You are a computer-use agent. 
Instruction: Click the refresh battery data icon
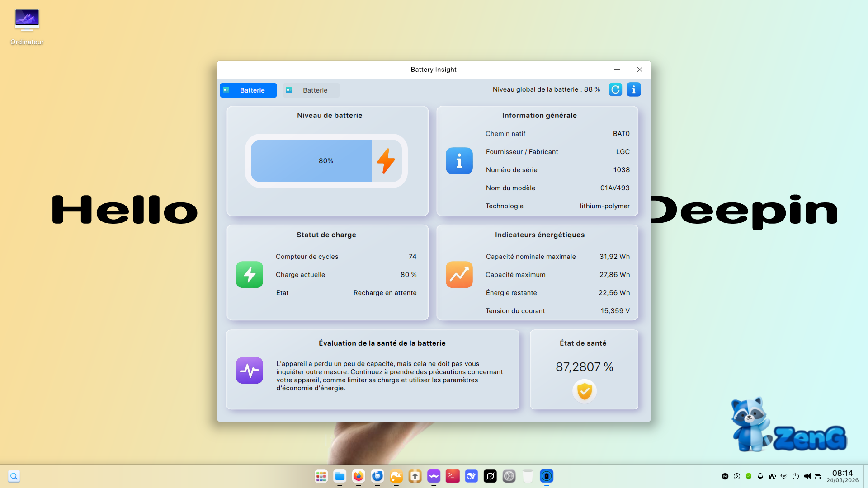tap(615, 89)
